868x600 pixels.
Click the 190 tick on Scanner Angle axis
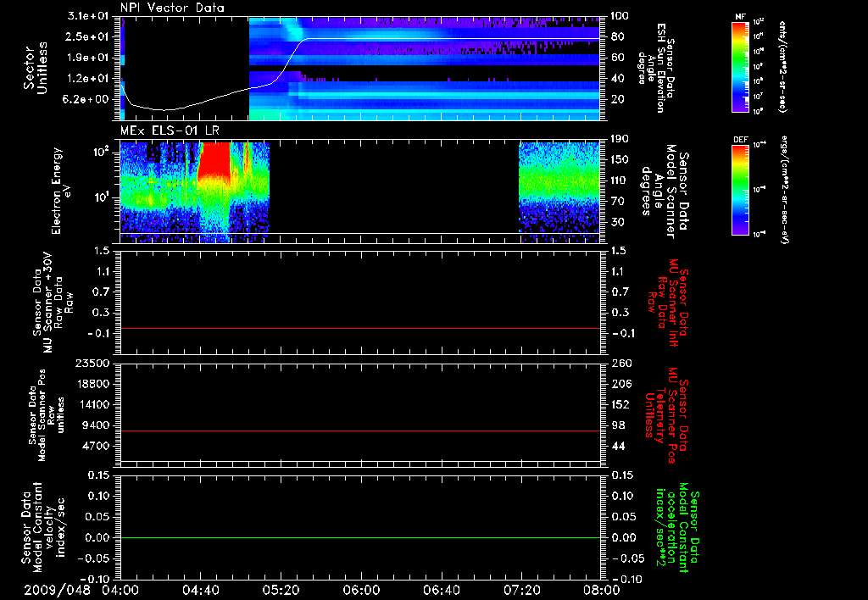click(x=620, y=139)
